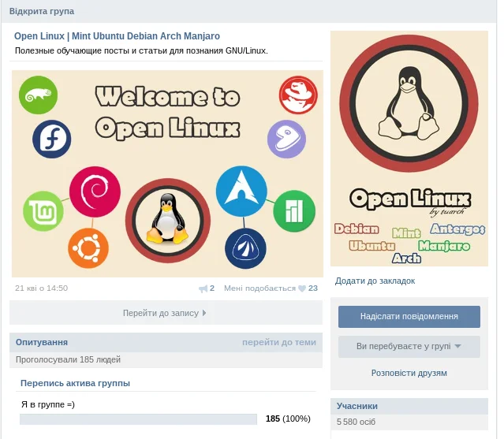Click the 'Welcome to Open Linux' post image

(167, 173)
